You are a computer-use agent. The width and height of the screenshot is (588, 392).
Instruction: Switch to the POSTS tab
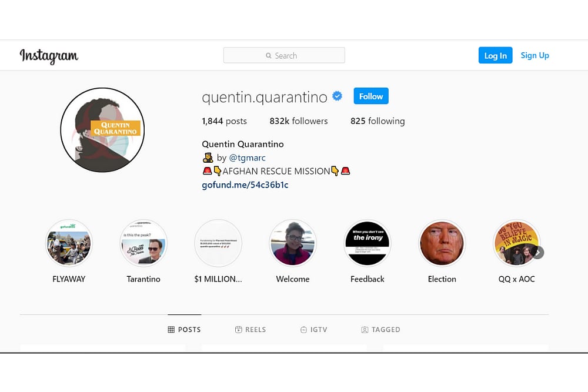tap(184, 330)
